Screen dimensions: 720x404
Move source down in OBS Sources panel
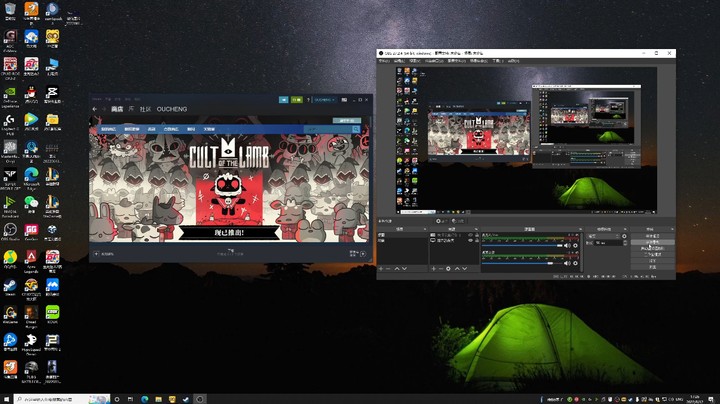(464, 269)
